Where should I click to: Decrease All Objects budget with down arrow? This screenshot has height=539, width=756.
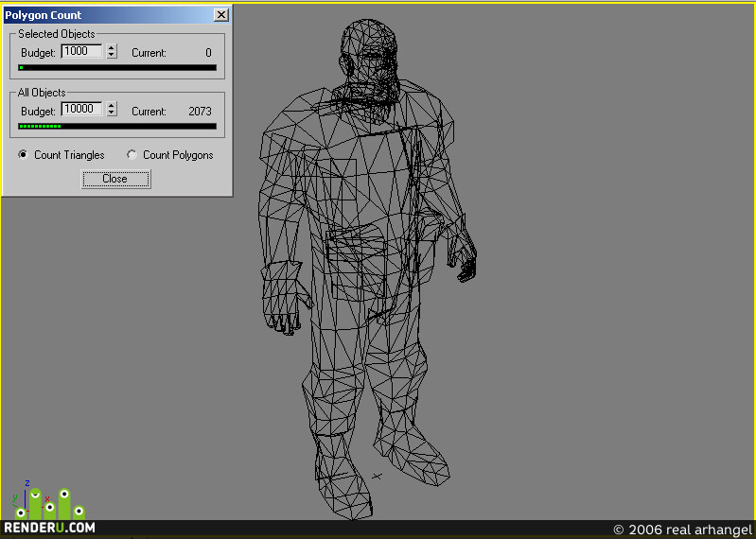click(112, 113)
